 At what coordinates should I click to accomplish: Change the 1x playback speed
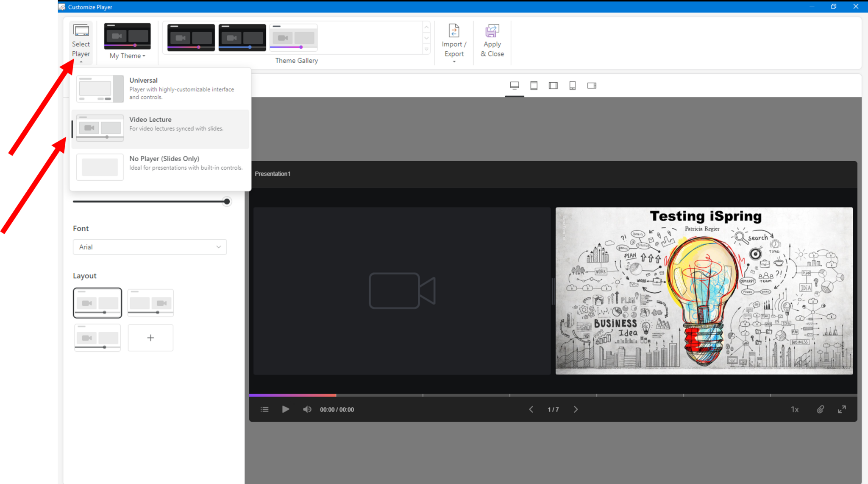tap(795, 409)
